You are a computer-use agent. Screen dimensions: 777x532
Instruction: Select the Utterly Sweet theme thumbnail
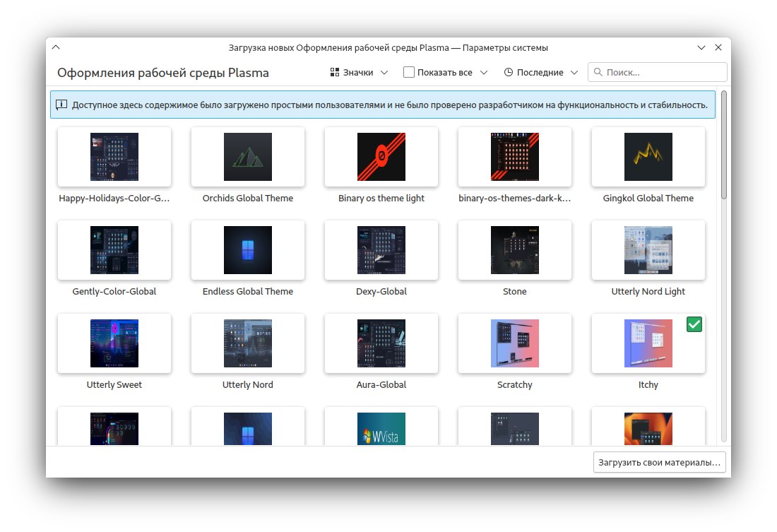(114, 343)
